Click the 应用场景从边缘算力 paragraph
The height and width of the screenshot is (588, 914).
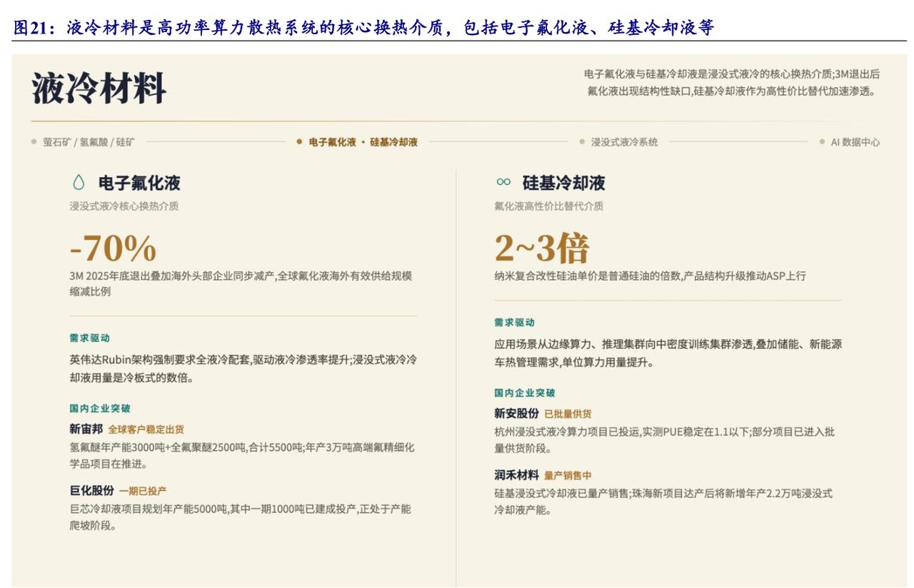click(x=668, y=353)
